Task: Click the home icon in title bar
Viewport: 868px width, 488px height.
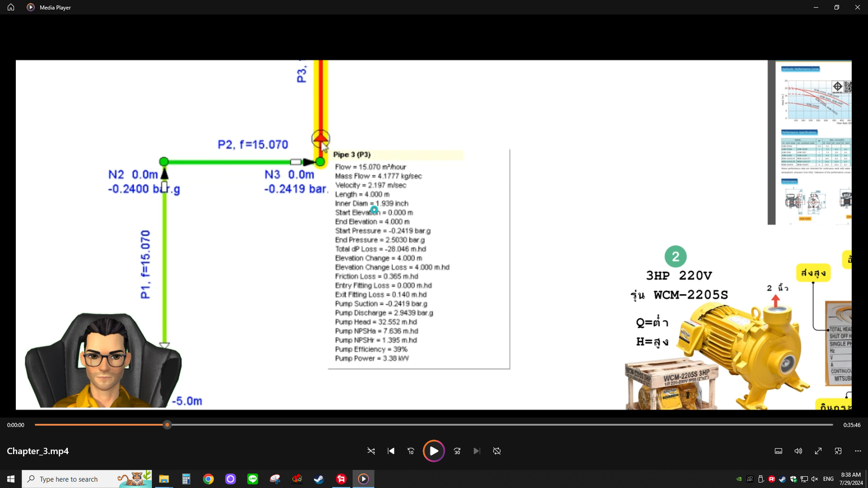Action: (11, 7)
